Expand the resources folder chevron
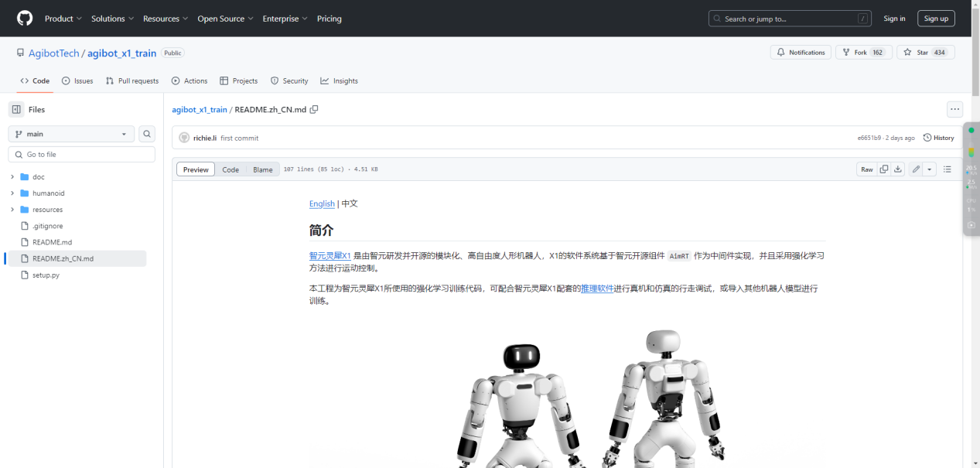 12,210
